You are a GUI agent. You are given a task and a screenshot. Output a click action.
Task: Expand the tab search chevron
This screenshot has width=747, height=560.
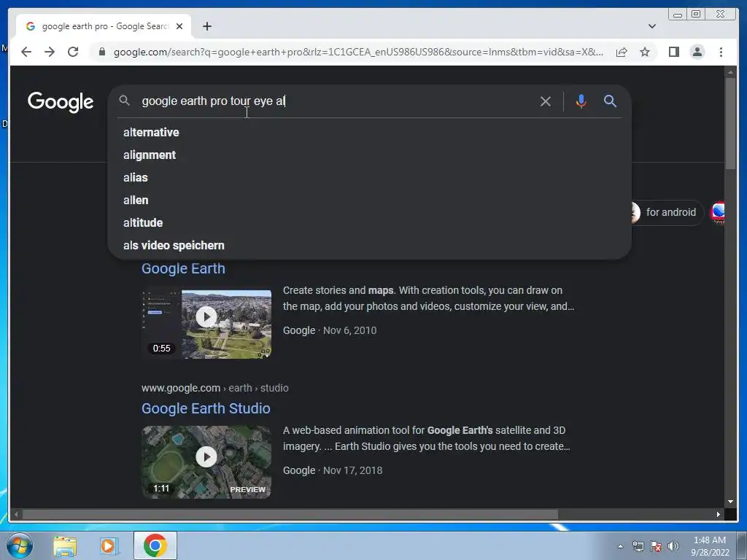pyautogui.click(x=652, y=26)
